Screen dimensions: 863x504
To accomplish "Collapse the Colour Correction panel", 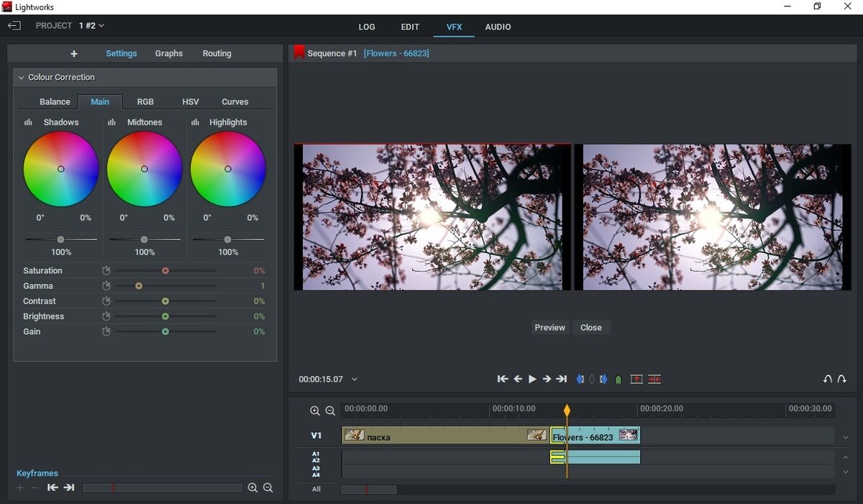I will (x=21, y=78).
